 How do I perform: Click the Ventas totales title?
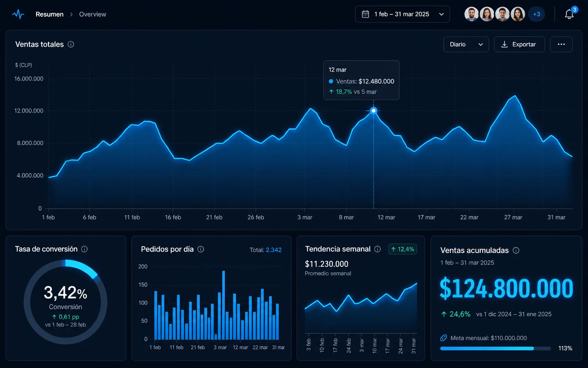(39, 44)
